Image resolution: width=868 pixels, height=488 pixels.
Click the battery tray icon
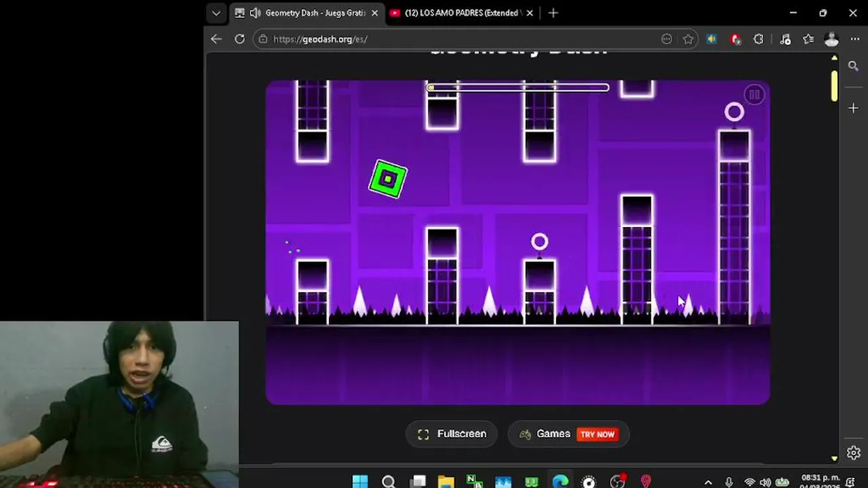pyautogui.click(x=782, y=483)
